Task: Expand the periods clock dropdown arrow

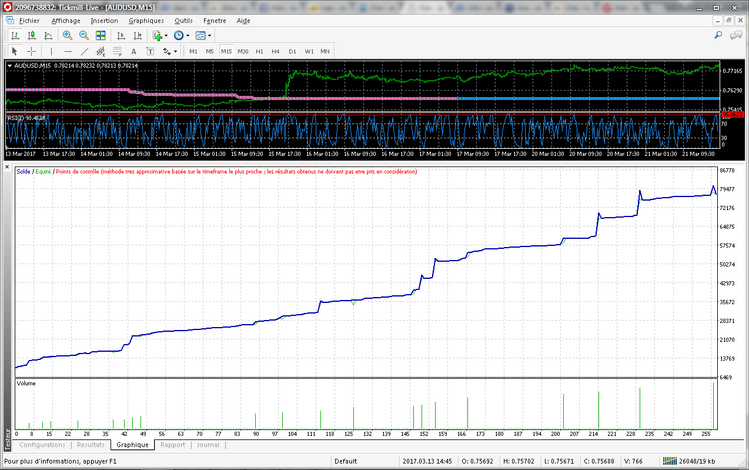Action: coord(188,36)
